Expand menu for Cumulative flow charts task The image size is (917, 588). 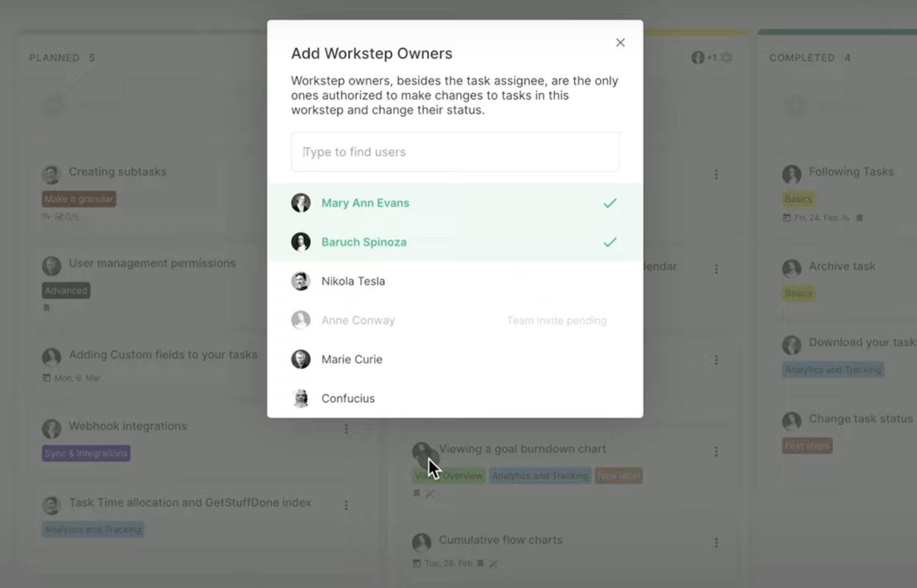(x=716, y=543)
